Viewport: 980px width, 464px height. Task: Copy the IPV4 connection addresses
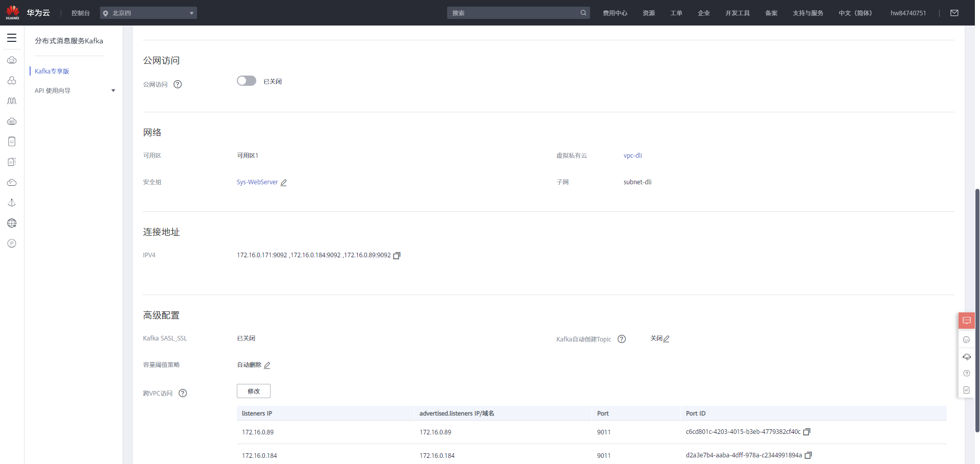pyautogui.click(x=397, y=255)
